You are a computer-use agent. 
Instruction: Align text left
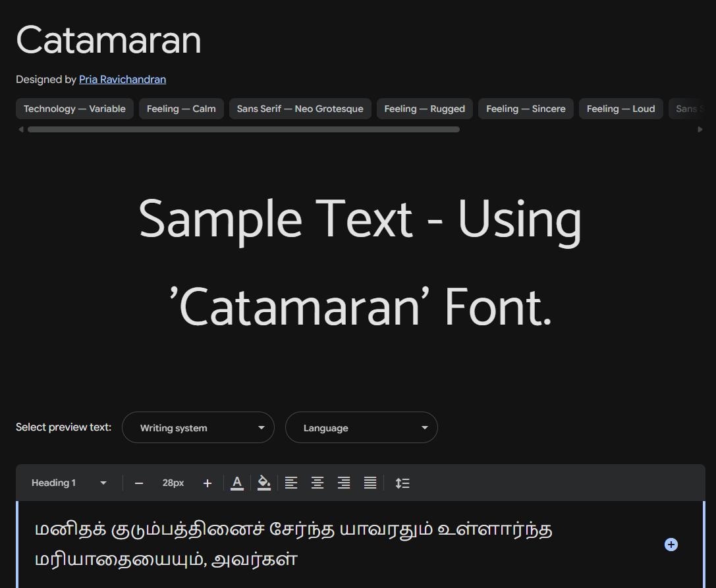(x=291, y=483)
